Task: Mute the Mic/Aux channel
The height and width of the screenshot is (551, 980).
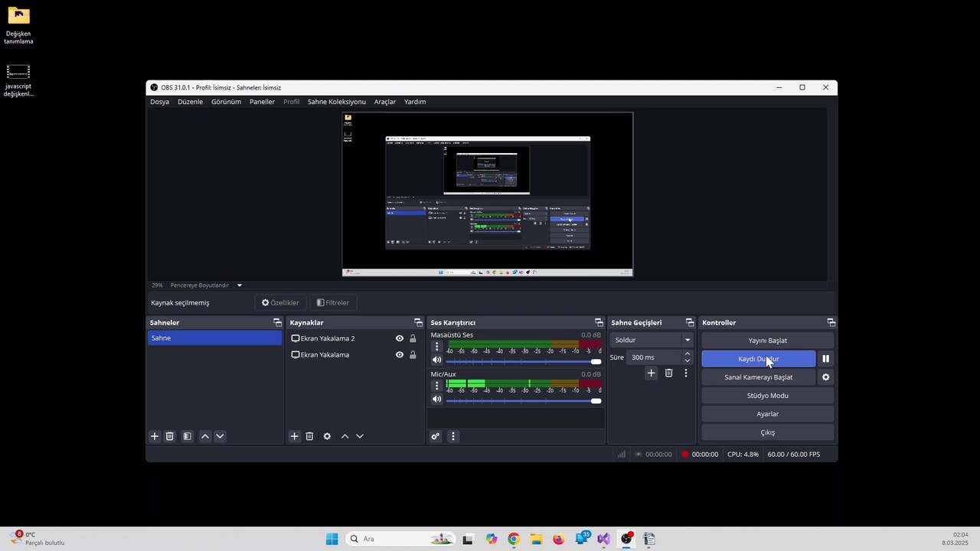Action: click(436, 399)
